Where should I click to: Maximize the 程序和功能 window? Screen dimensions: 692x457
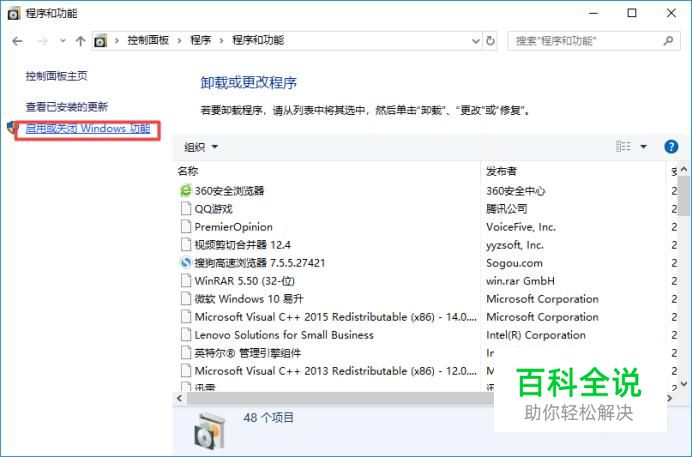tap(632, 13)
